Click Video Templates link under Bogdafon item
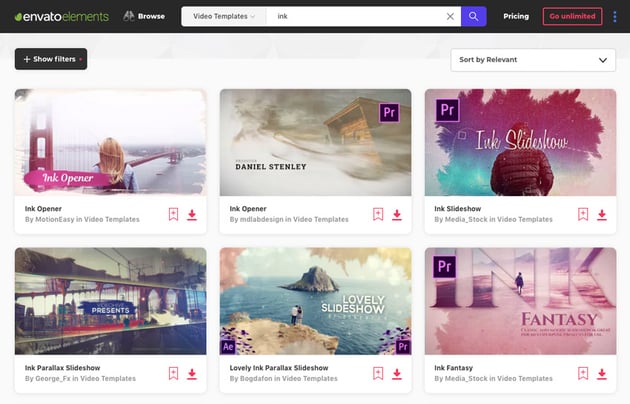630x404 pixels. (x=310, y=378)
